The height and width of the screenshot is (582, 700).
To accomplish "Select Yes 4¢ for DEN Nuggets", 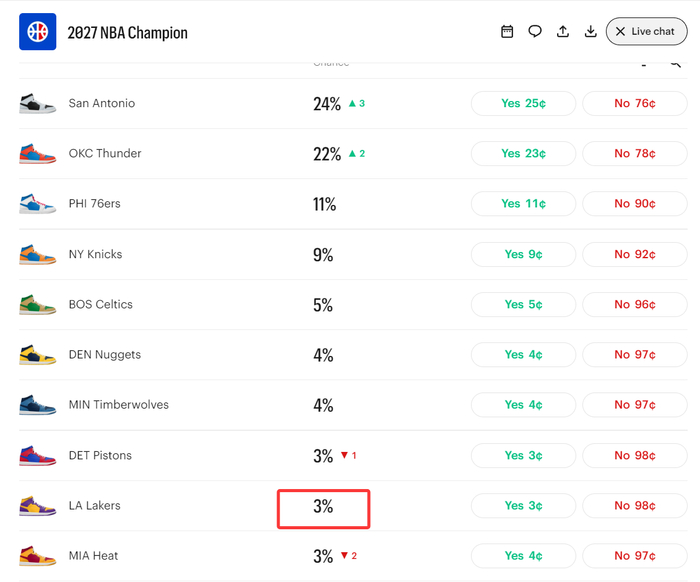I will 523,355.
